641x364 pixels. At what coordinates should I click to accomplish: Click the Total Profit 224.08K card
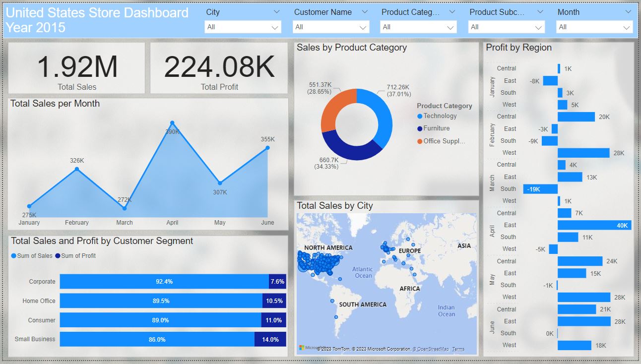click(219, 68)
